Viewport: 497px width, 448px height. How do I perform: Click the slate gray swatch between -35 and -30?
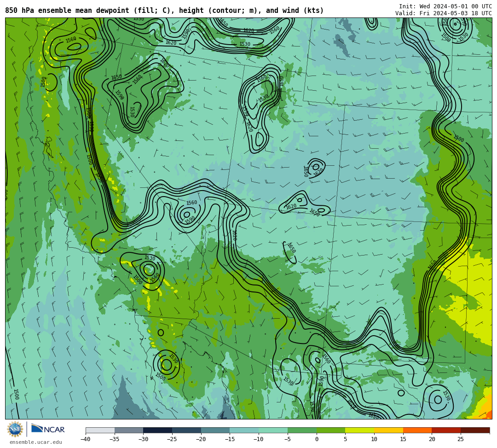coord(129,430)
